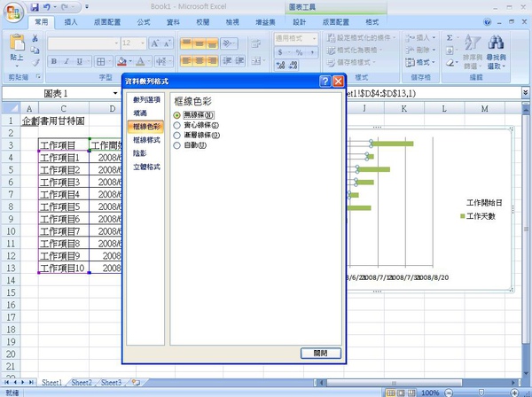532x397 pixels.
Task: Switch to Page Break Preview in status bar
Action: click(x=411, y=393)
